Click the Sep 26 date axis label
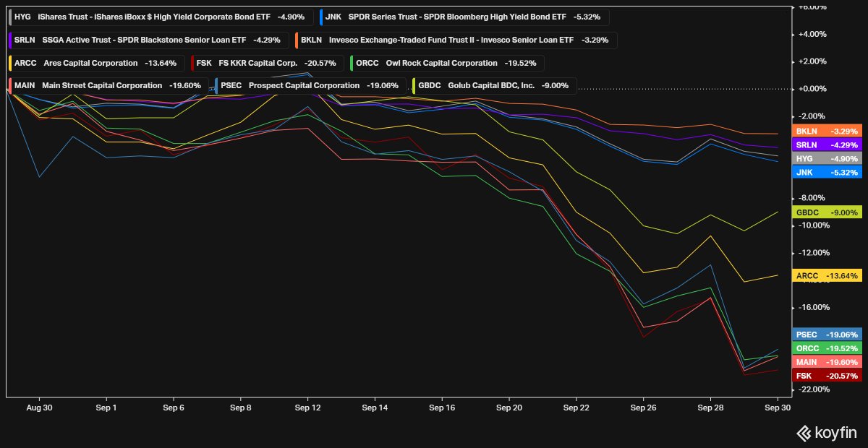Image resolution: width=868 pixels, height=448 pixels. 643,408
